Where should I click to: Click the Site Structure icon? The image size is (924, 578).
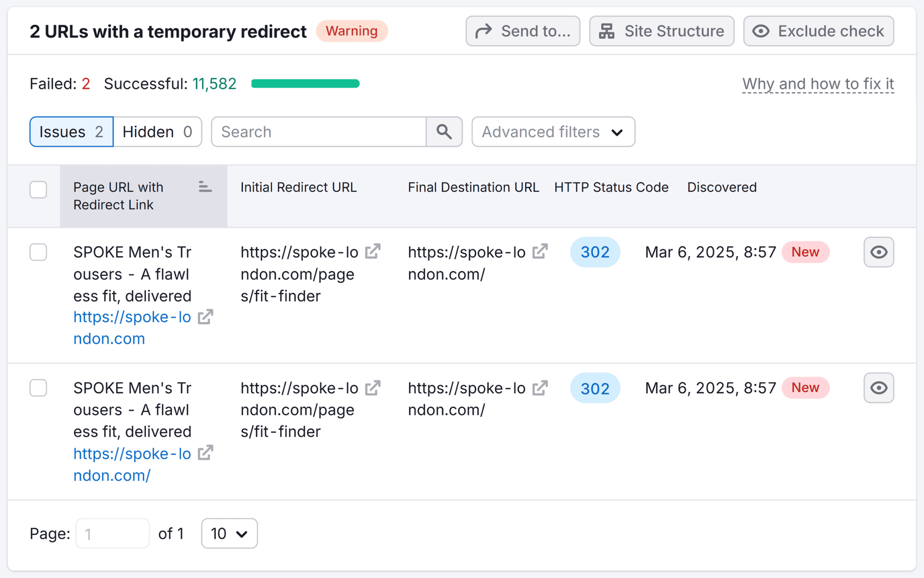click(x=607, y=31)
